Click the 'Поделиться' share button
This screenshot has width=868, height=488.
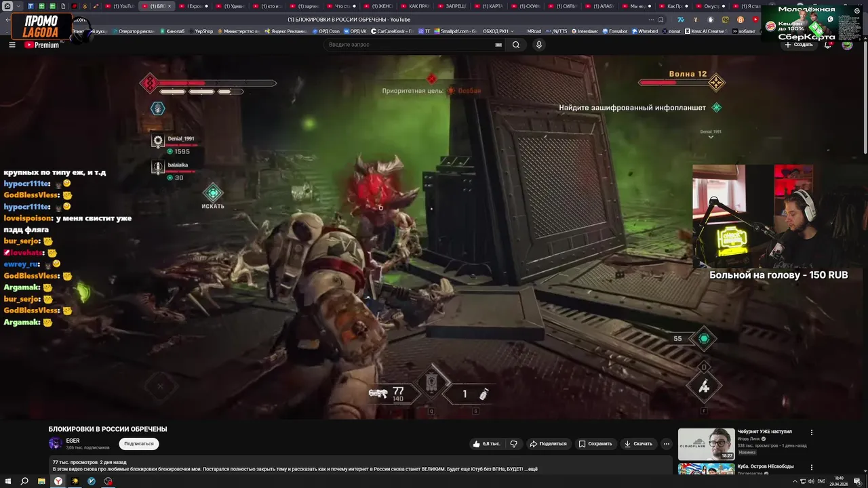(548, 444)
